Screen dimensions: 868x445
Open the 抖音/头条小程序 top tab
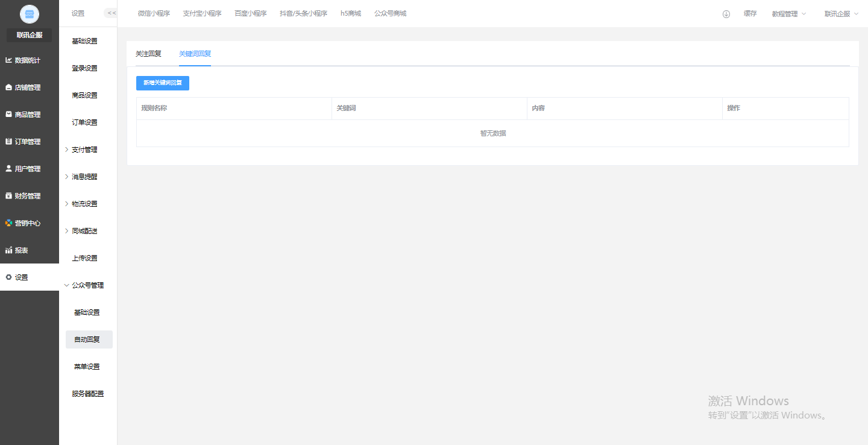303,13
